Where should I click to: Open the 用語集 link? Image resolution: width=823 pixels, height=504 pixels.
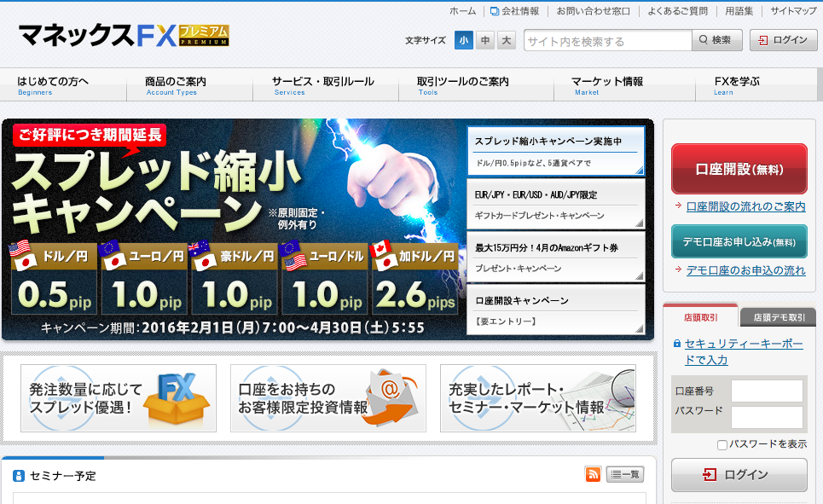739,11
